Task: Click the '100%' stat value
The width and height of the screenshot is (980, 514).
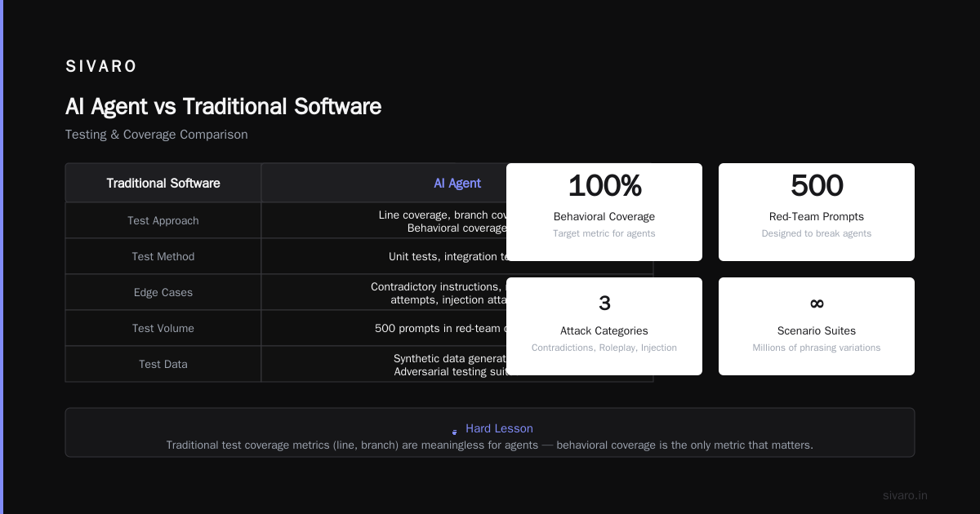Action: pyautogui.click(x=604, y=186)
